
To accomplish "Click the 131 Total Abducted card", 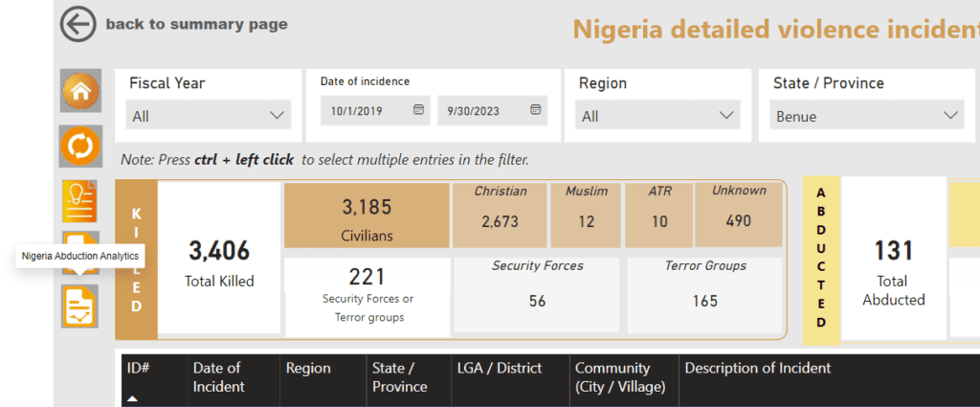I will pyautogui.click(x=893, y=259).
